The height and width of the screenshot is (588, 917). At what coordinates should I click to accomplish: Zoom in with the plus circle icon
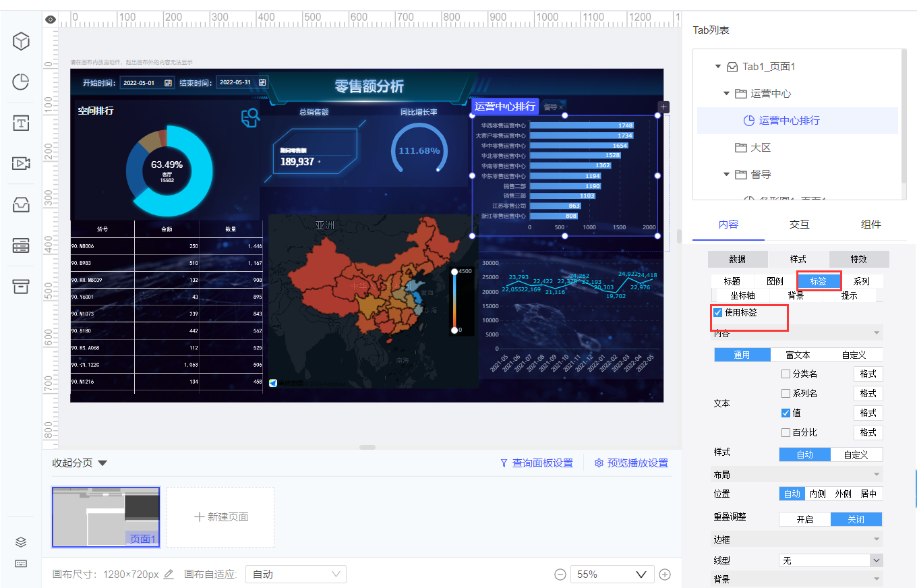coord(665,575)
